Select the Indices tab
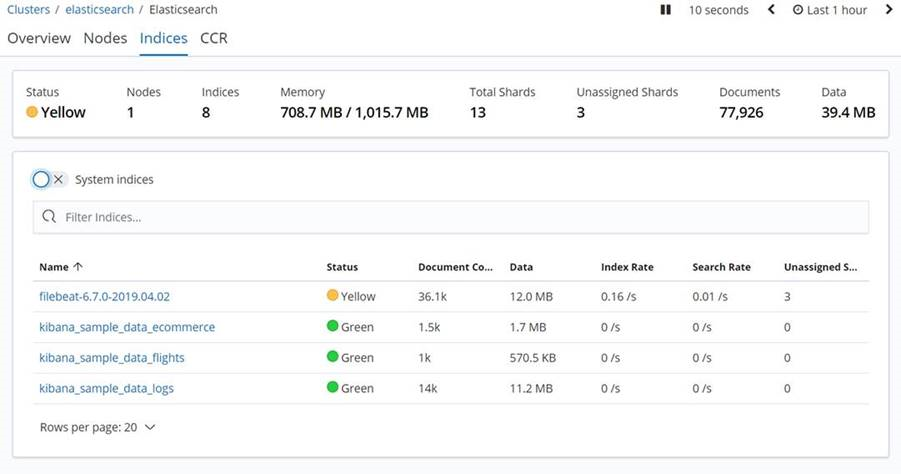The width and height of the screenshot is (901, 474). (164, 38)
